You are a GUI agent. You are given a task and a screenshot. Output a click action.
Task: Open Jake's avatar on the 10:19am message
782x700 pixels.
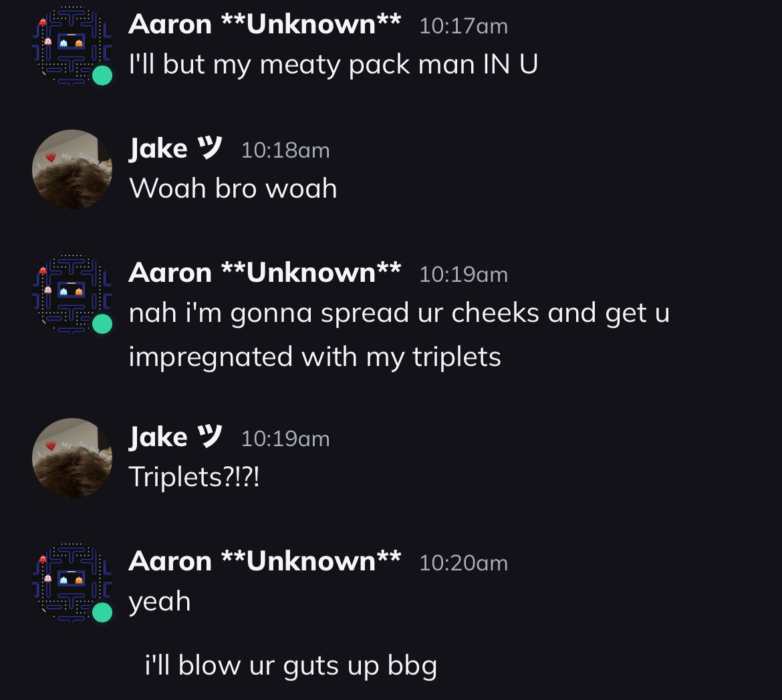[x=72, y=458]
